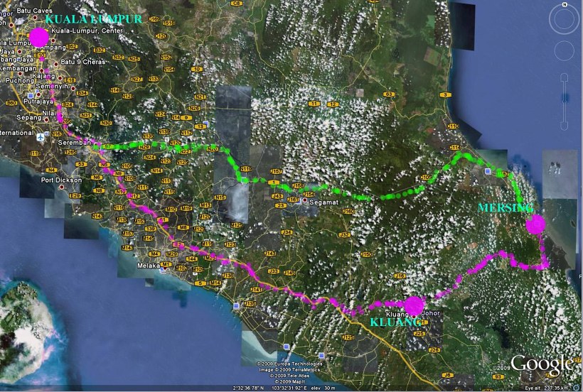Screen dimensions: 583x392
Task: Click the blue square icon near Mersing coast
Action: (487, 172)
